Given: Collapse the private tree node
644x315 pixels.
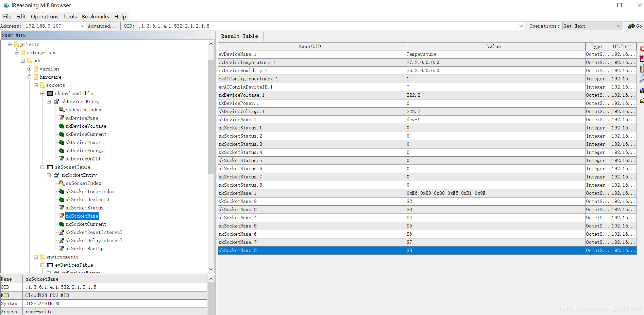Looking at the screenshot, I should 10,44.
